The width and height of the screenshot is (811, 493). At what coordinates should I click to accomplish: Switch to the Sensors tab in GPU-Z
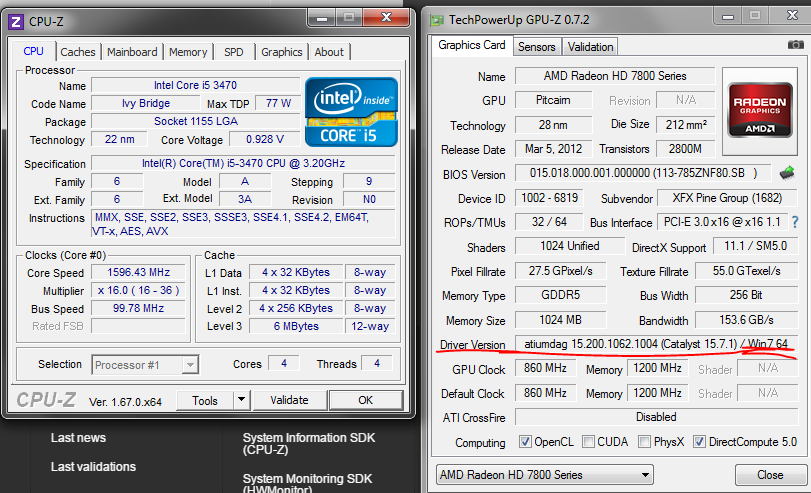click(x=536, y=47)
